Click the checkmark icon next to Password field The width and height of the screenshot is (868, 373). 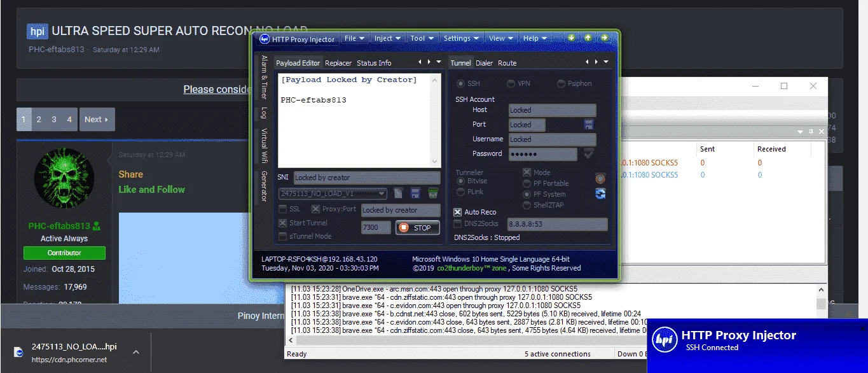pyautogui.click(x=589, y=153)
